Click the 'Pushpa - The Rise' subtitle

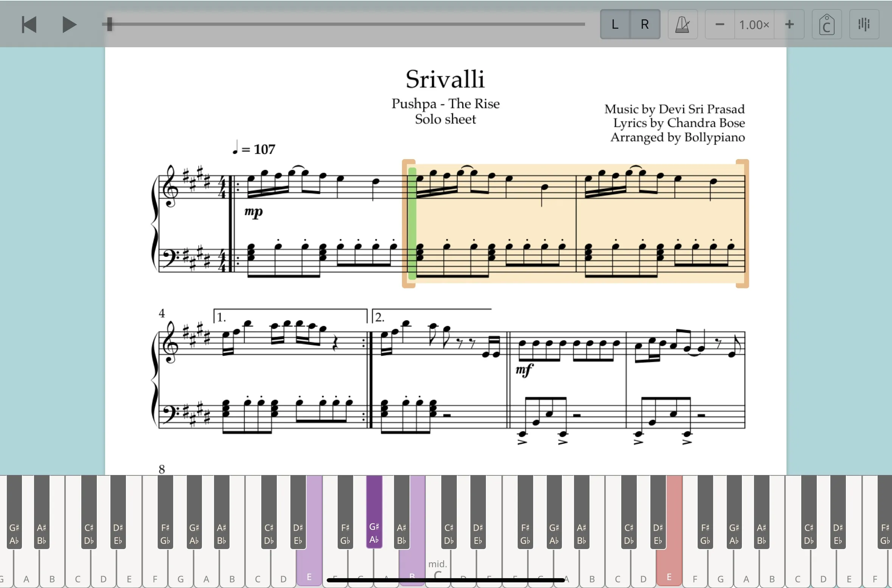click(x=445, y=104)
